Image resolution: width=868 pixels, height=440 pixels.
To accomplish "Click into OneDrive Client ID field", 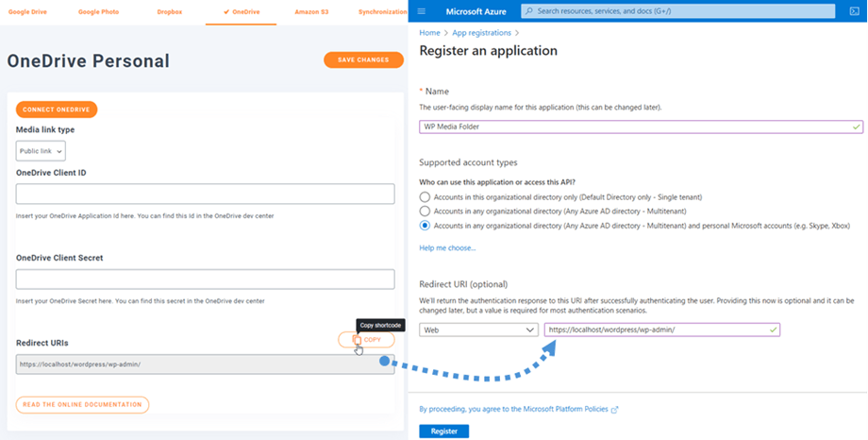I will coord(205,194).
